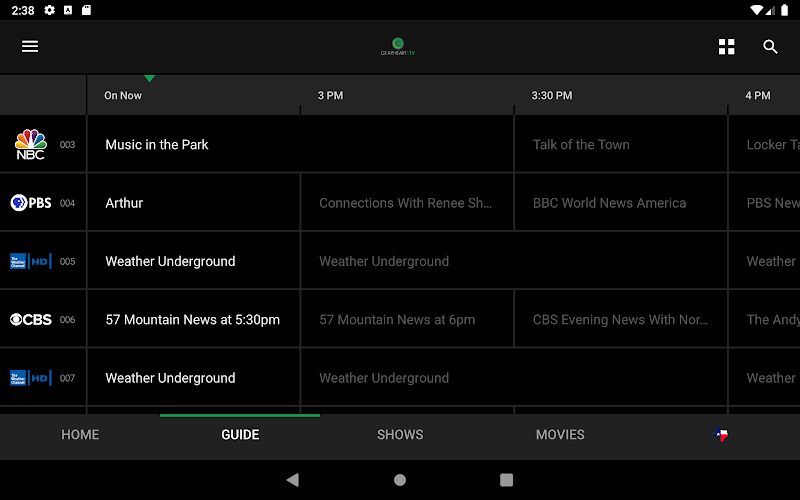Tap the Wi-Fi signal status icon

click(x=757, y=10)
